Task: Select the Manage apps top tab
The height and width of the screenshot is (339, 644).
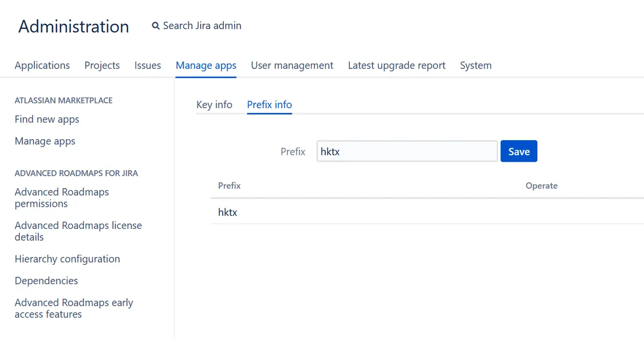Action: 206,66
